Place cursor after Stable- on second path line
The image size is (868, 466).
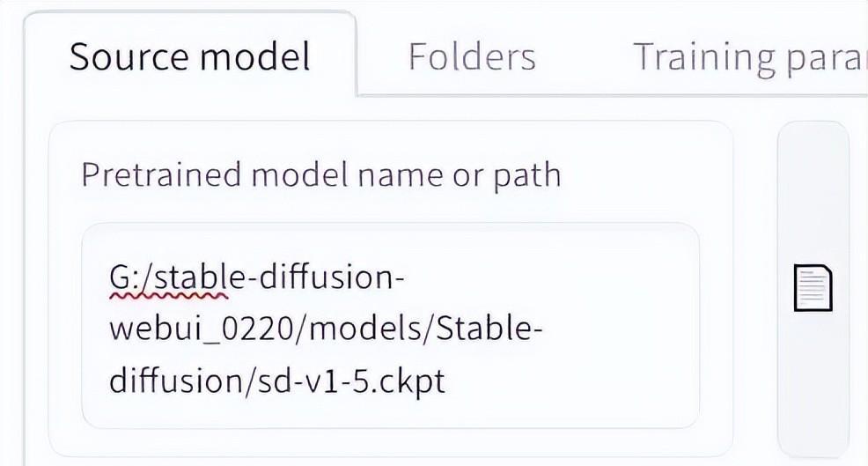(x=543, y=329)
